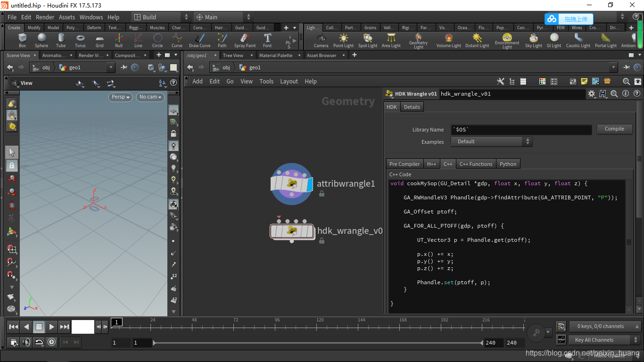Select the Grid shelf tool
Screen dimensions: 644x362
pyautogui.click(x=99, y=40)
